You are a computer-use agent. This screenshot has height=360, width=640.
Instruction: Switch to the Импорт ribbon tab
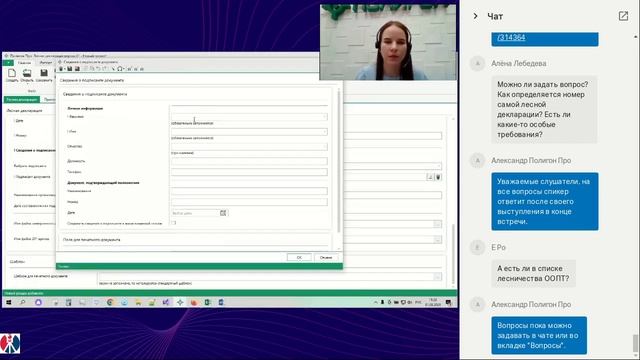click(x=46, y=62)
